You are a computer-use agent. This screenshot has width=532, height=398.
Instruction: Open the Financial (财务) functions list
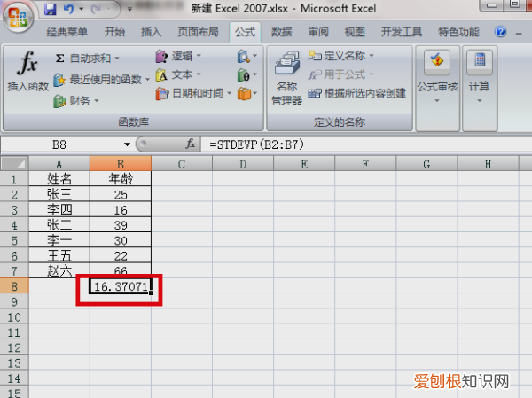point(76,101)
